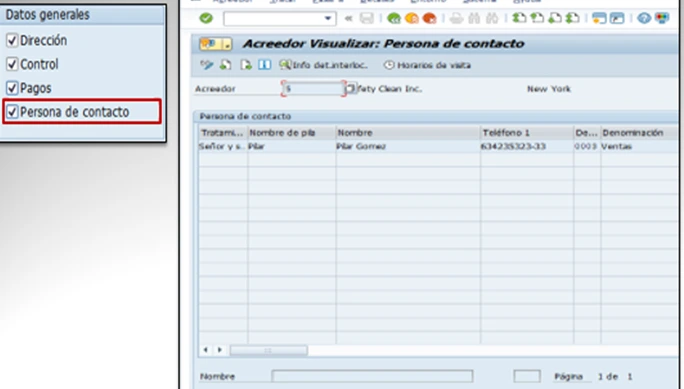Toggle the Pagos checkbox
Image resolution: width=684 pixels, height=389 pixels.
[12, 88]
